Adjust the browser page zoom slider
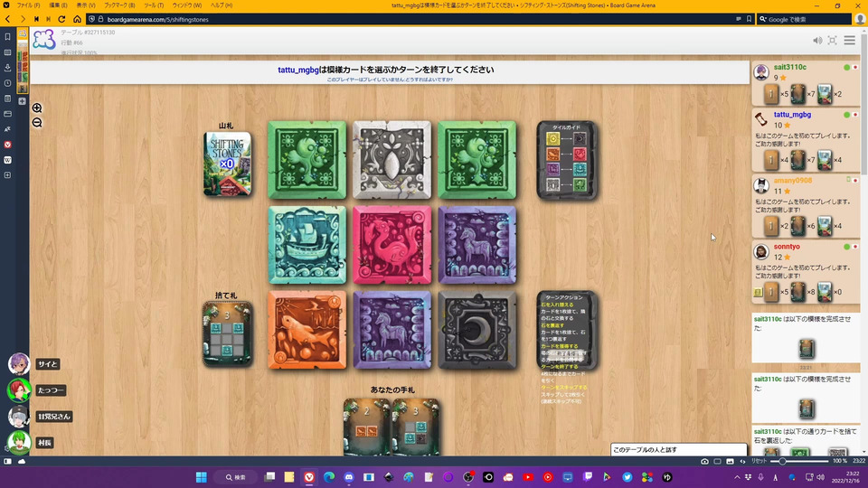Image resolution: width=868 pixels, height=488 pixels. 800,461
